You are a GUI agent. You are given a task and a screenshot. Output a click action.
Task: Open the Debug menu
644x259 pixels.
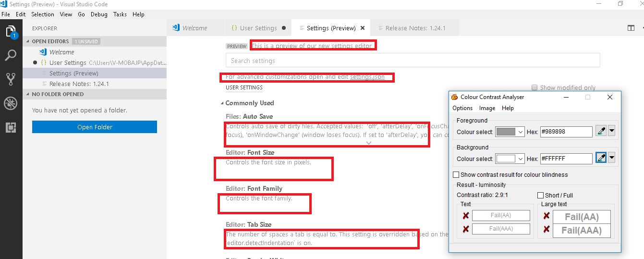99,14
